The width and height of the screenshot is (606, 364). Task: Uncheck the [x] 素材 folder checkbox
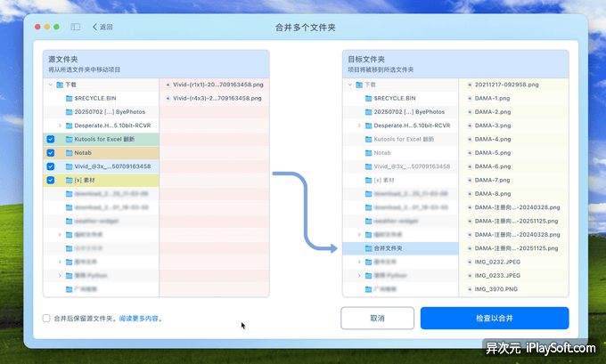coord(51,180)
